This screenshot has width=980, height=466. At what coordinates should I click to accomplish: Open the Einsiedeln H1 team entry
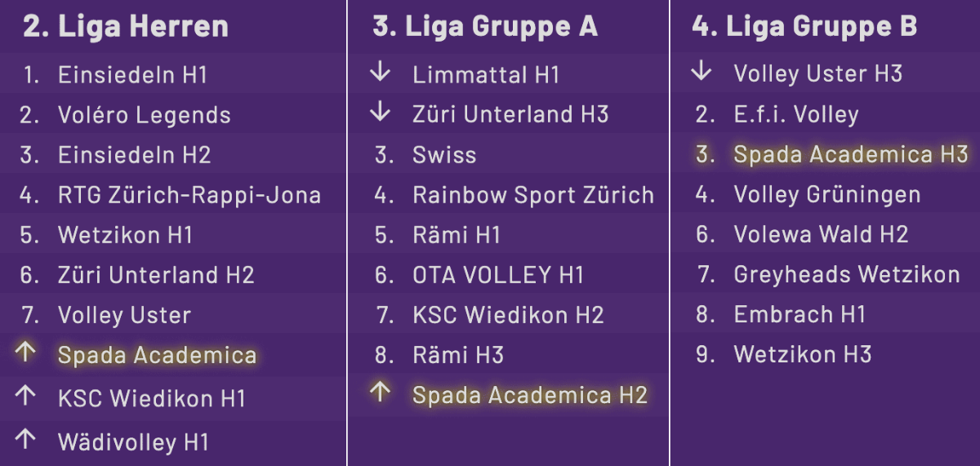pos(132,76)
